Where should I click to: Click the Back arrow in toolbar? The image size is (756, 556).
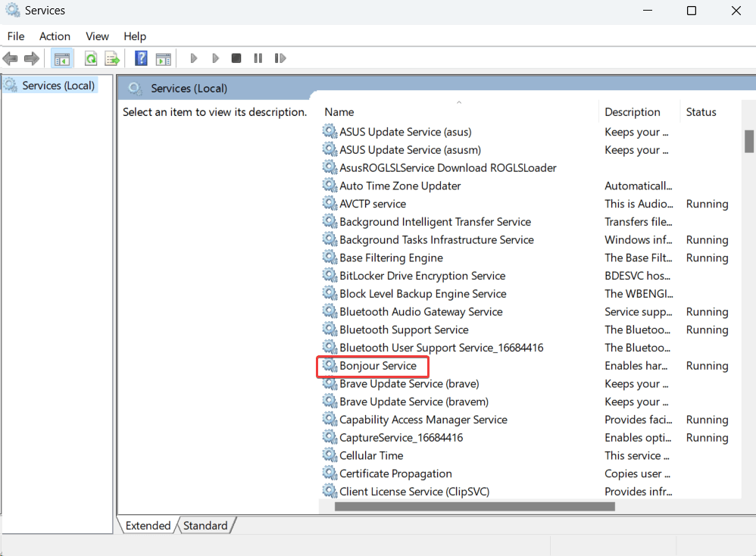coord(11,58)
